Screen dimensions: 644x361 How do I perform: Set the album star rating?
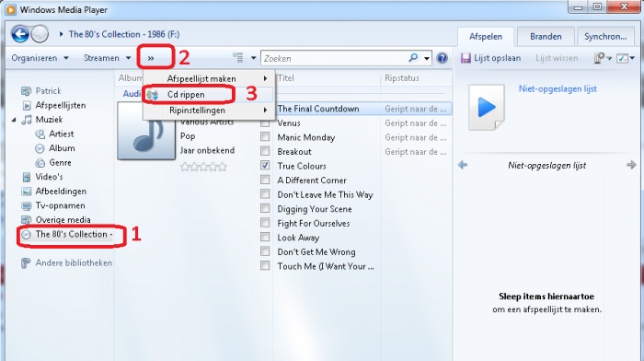click(x=203, y=167)
